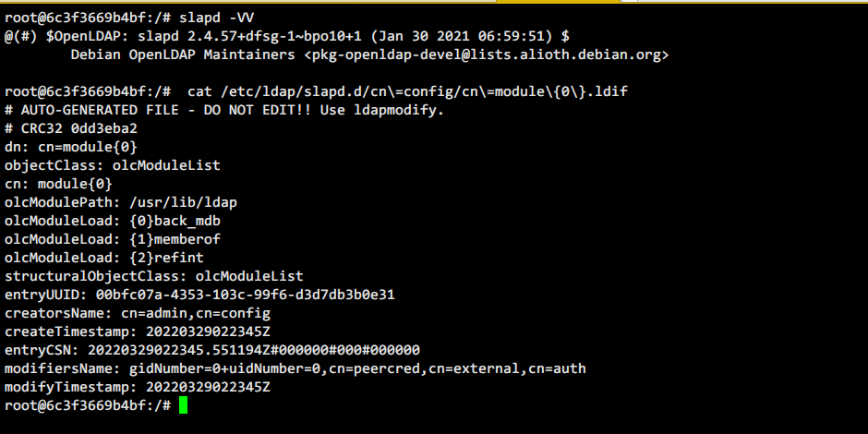Click the 'dn: cn=module{0}' line

tap(71, 147)
